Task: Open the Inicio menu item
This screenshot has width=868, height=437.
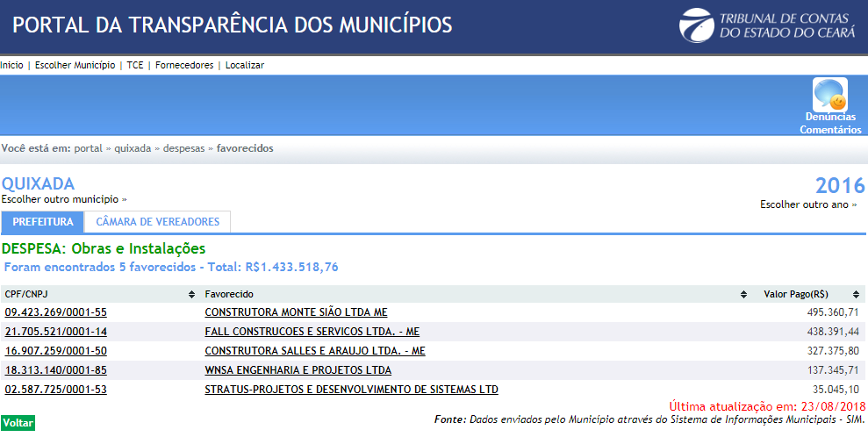Action: pyautogui.click(x=11, y=65)
